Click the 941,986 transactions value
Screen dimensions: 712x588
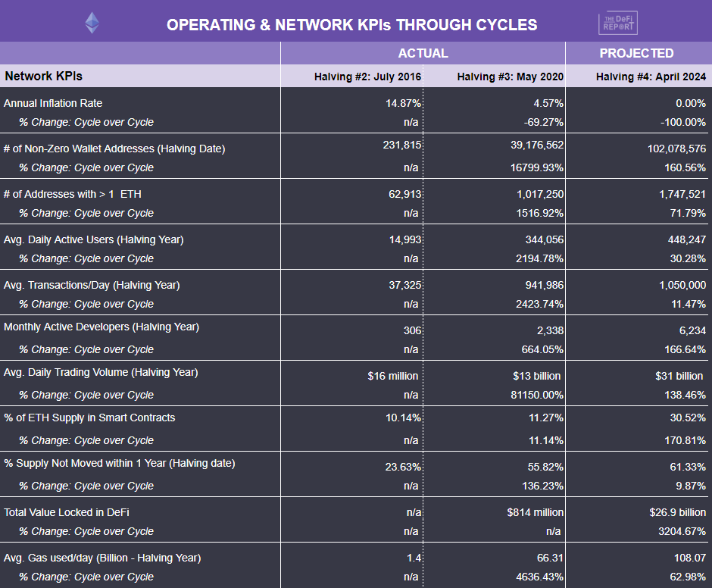[545, 285]
